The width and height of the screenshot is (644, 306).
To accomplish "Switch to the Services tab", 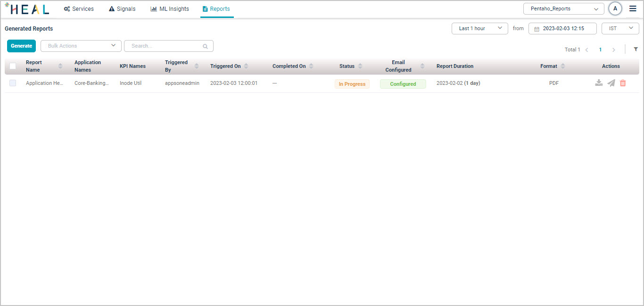I will 79,9.
